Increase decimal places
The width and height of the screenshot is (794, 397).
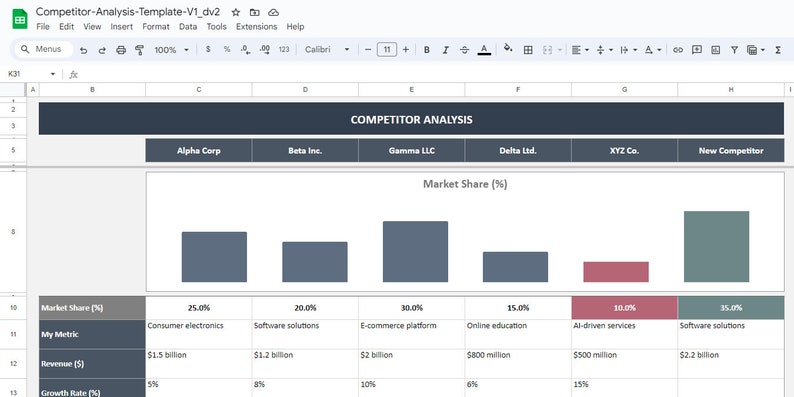(x=264, y=49)
